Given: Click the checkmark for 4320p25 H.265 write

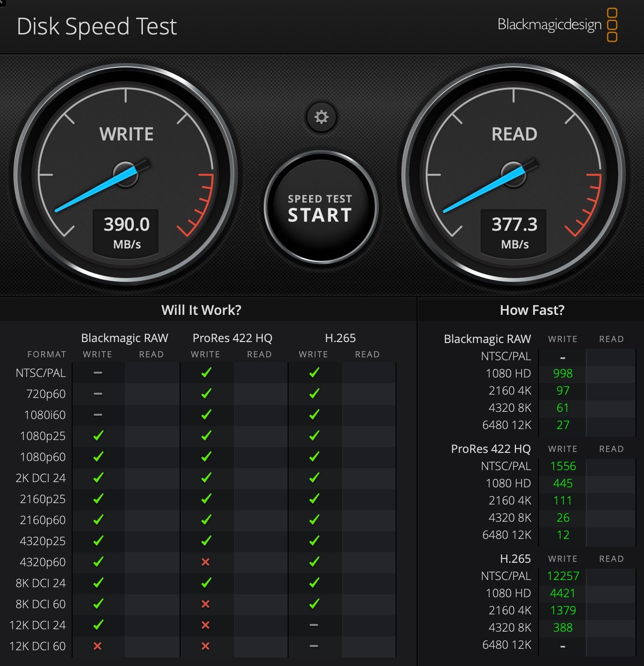Looking at the screenshot, I should tap(314, 540).
